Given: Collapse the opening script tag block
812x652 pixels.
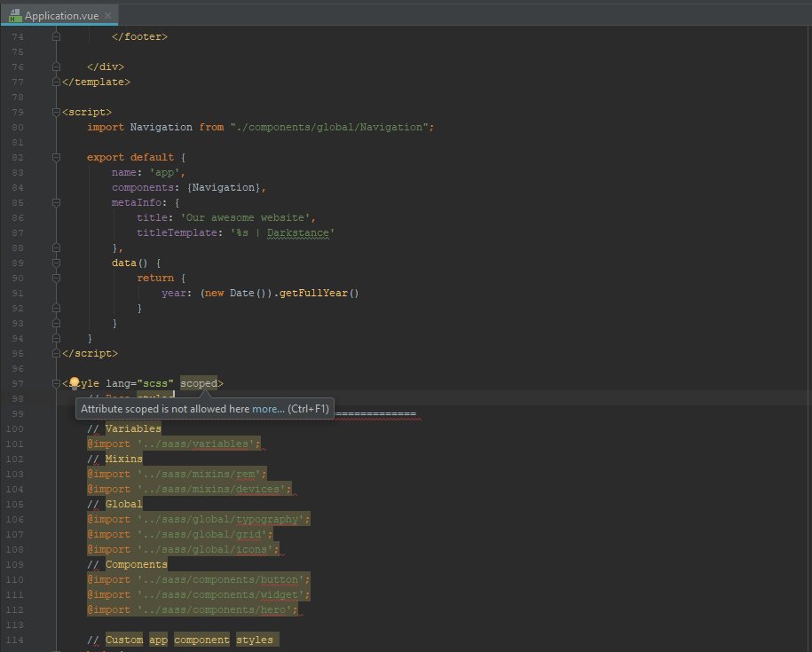Looking at the screenshot, I should (57, 112).
